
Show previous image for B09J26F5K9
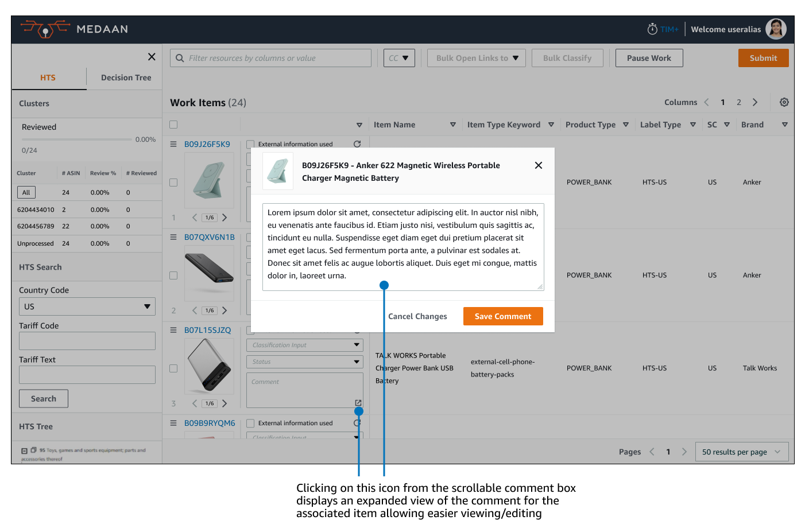pyautogui.click(x=195, y=218)
